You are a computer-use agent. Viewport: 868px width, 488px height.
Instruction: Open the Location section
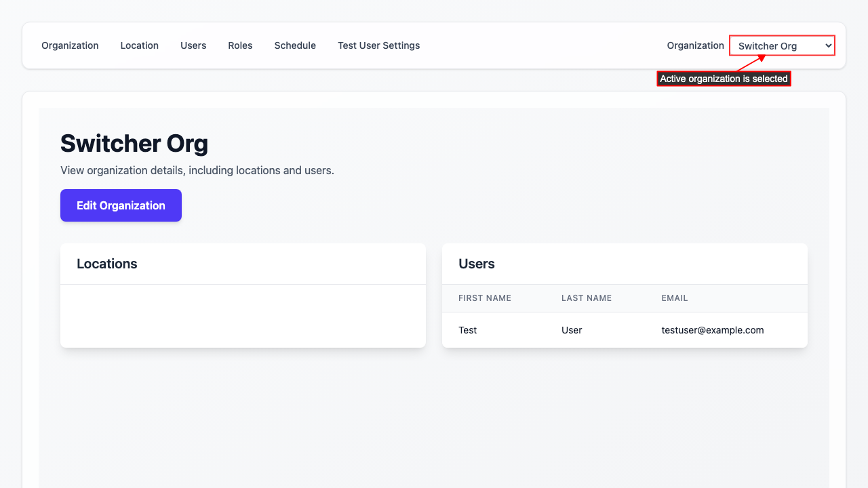pyautogui.click(x=139, y=45)
